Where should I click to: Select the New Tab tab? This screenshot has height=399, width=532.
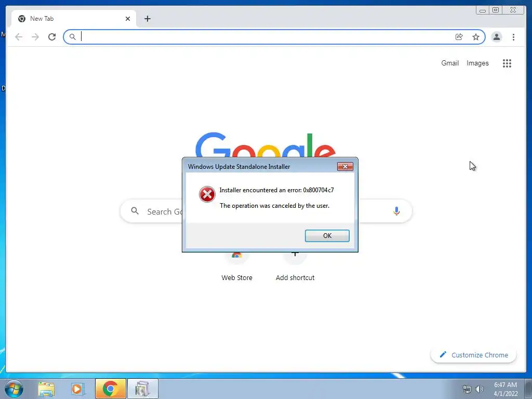point(74,19)
